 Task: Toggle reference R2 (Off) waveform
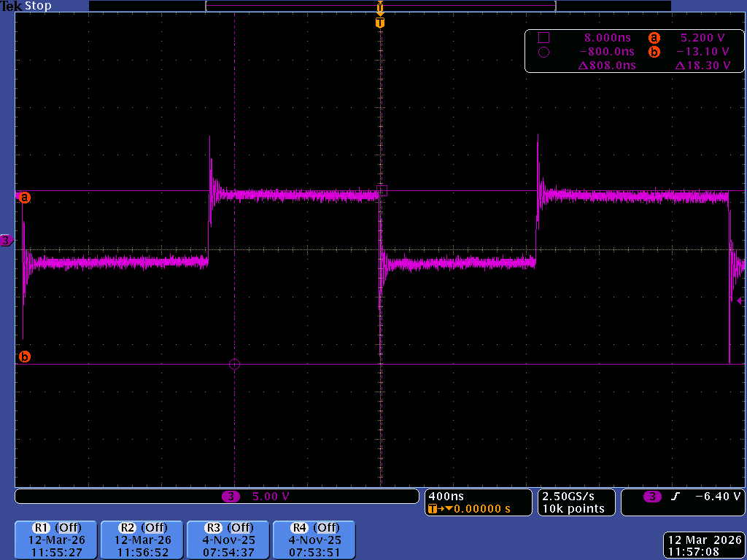pyautogui.click(x=142, y=540)
